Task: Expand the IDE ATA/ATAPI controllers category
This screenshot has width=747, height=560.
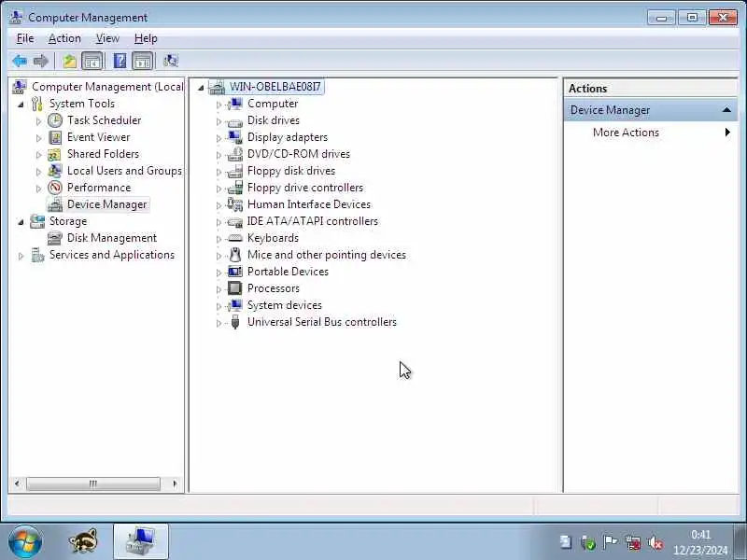Action: 218,222
